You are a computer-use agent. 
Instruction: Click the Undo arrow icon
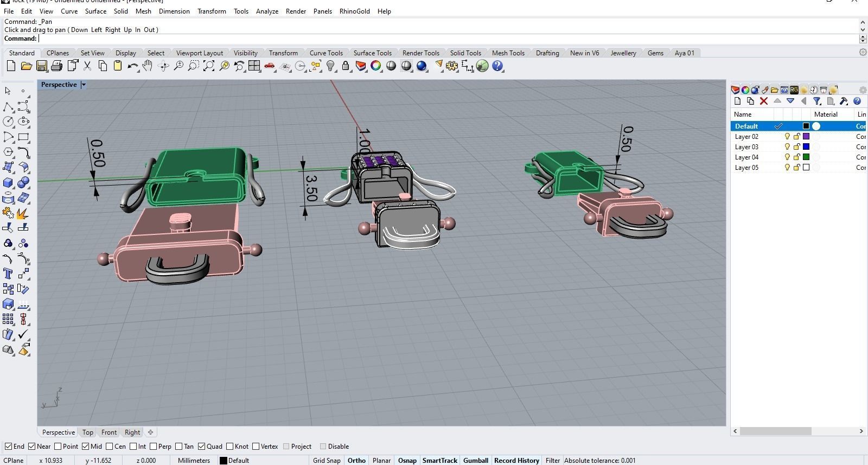pos(132,66)
